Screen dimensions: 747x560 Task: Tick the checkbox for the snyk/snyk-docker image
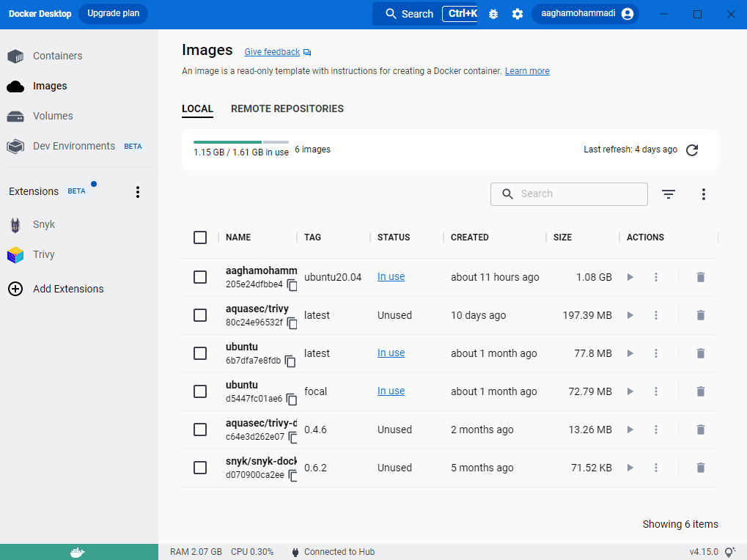200,468
